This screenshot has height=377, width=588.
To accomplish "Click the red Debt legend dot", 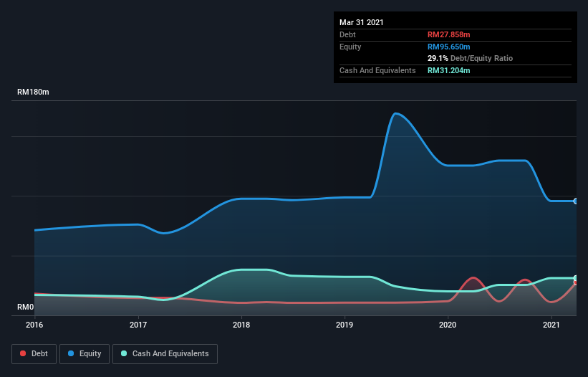I will click(x=23, y=353).
